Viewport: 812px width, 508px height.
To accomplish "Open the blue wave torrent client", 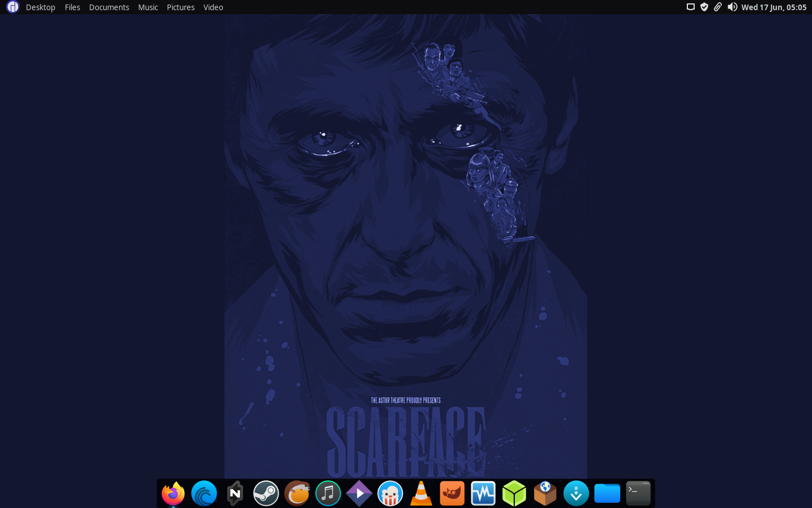I will coord(204,493).
